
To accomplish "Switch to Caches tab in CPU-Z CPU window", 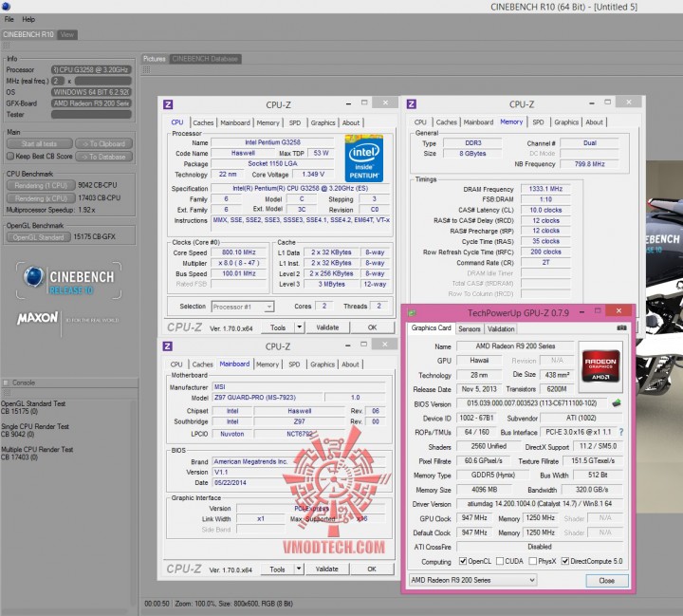I will pyautogui.click(x=203, y=123).
